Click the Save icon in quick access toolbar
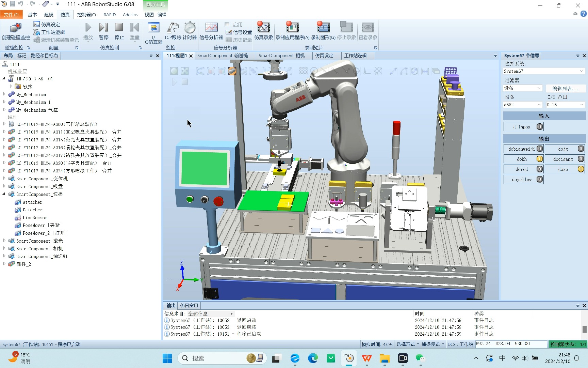The image size is (588, 368). [x=13, y=4]
